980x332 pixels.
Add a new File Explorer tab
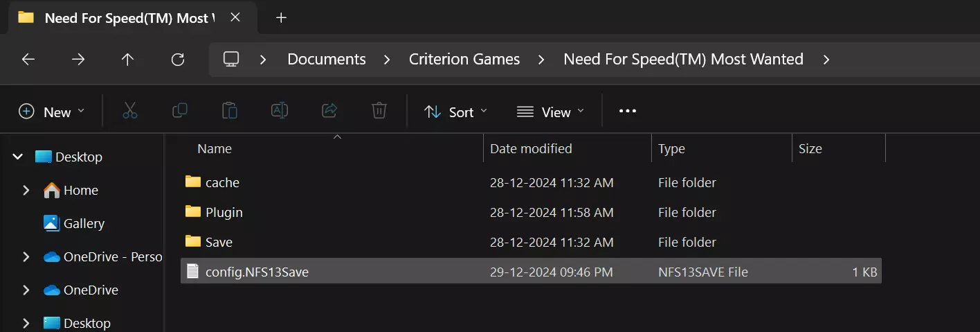(x=281, y=18)
